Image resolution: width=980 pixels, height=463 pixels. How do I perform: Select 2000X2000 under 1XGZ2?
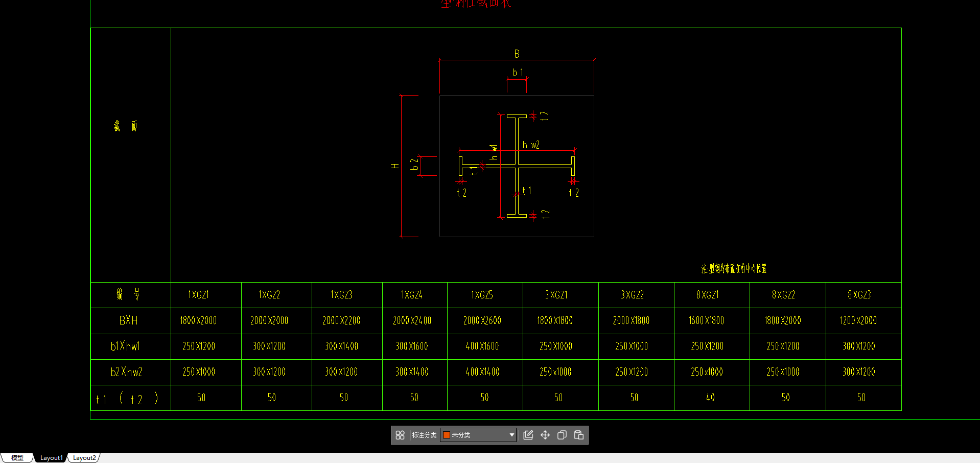click(269, 320)
